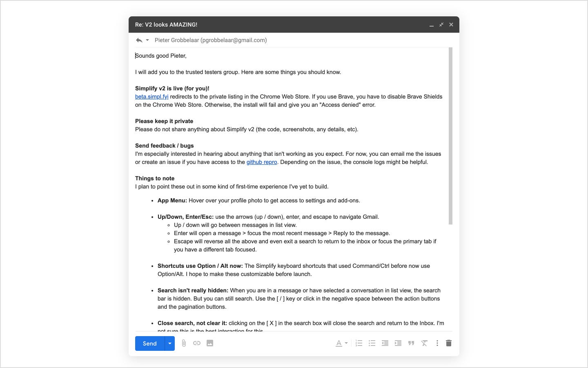Open the beta.simpl.fyi link
This screenshot has width=588, height=368.
point(151,96)
